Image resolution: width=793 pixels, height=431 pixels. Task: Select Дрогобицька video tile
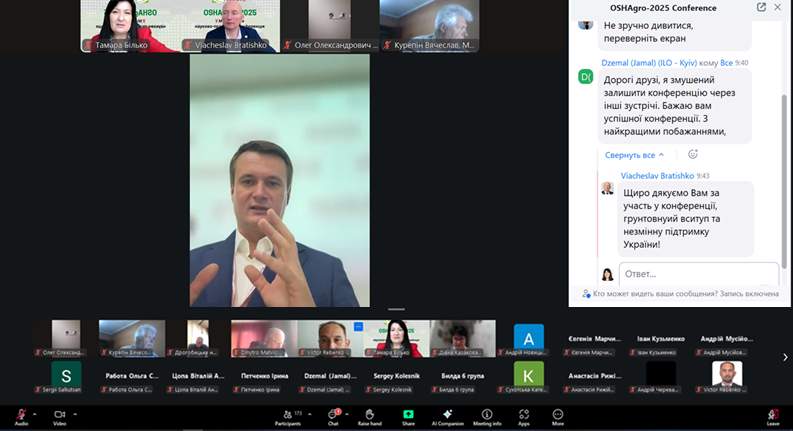coord(198,338)
